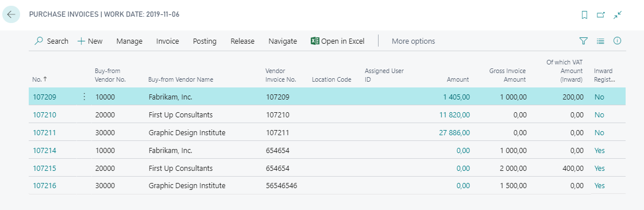The width and height of the screenshot is (644, 210).
Task: Open the Posting menu
Action: (205, 41)
